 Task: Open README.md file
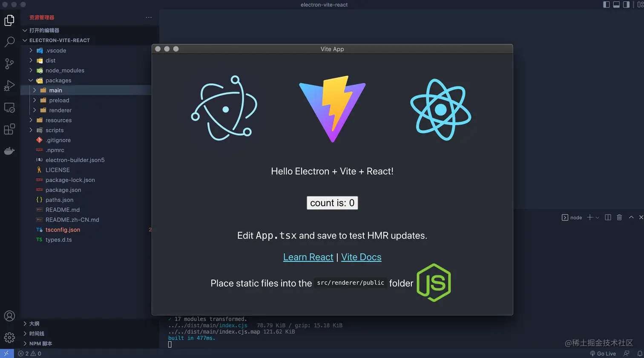point(86,210)
